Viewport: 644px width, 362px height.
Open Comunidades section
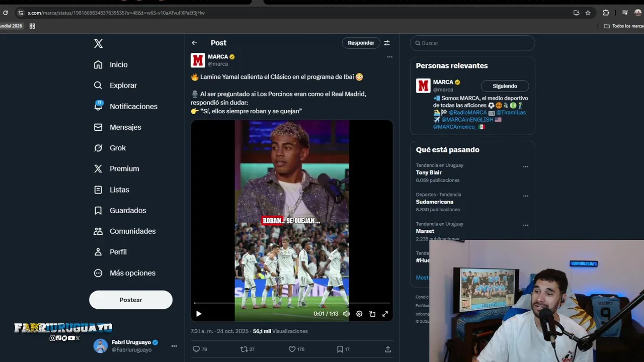(124, 231)
